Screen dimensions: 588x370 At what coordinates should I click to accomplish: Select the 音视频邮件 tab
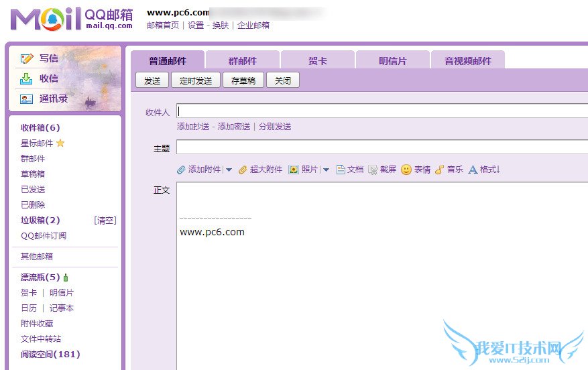[467, 61]
